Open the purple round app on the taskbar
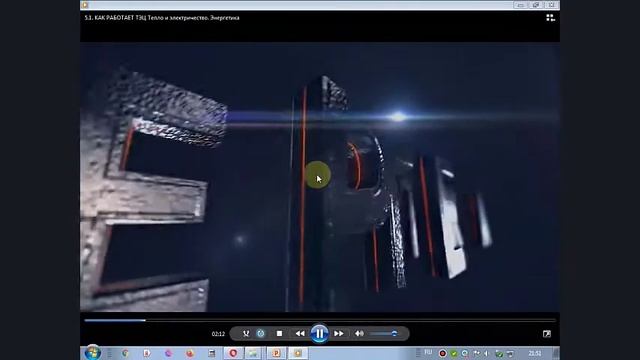The height and width of the screenshot is (360, 640). (x=168, y=353)
